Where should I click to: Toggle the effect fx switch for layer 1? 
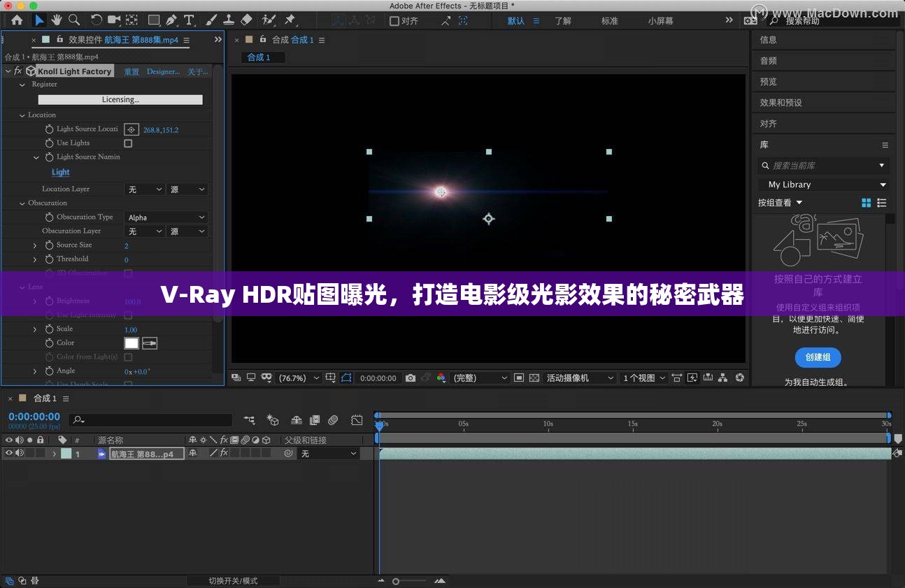pos(223,453)
